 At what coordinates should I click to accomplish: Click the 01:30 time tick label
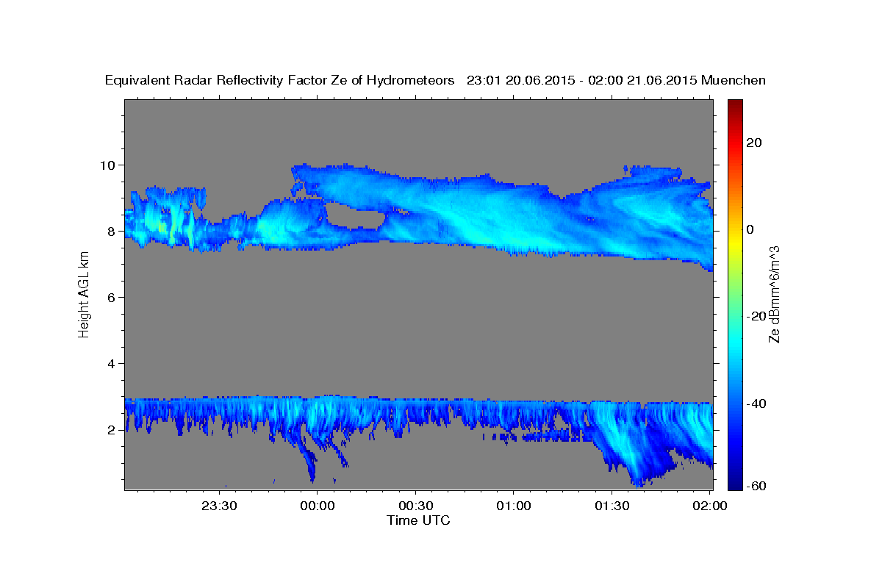pyautogui.click(x=612, y=506)
